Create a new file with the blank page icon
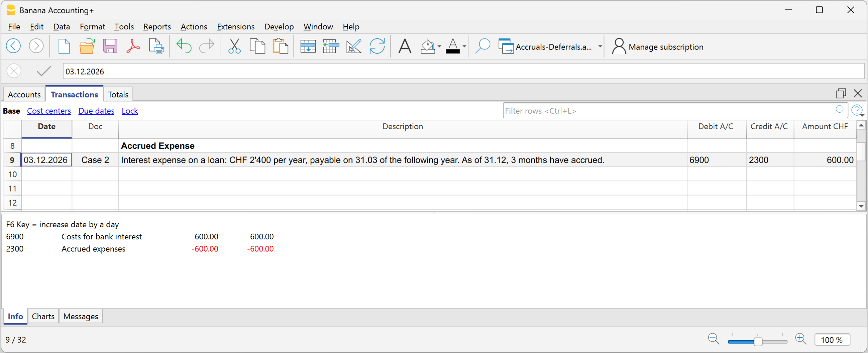This screenshot has height=353, width=868. 64,46
